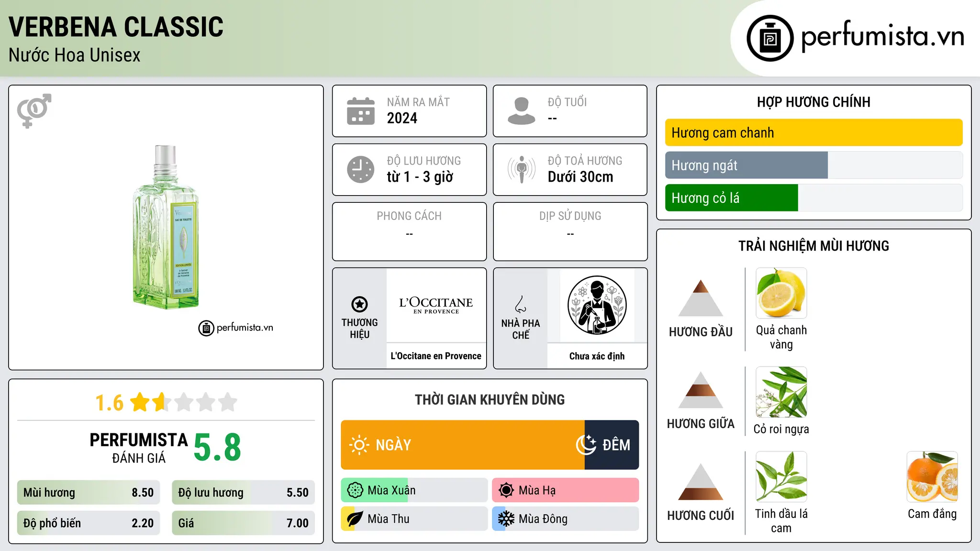Screen dimensions: 980x551
Task: Open the Cam đắng bitter orange thumbnail
Action: point(932,477)
